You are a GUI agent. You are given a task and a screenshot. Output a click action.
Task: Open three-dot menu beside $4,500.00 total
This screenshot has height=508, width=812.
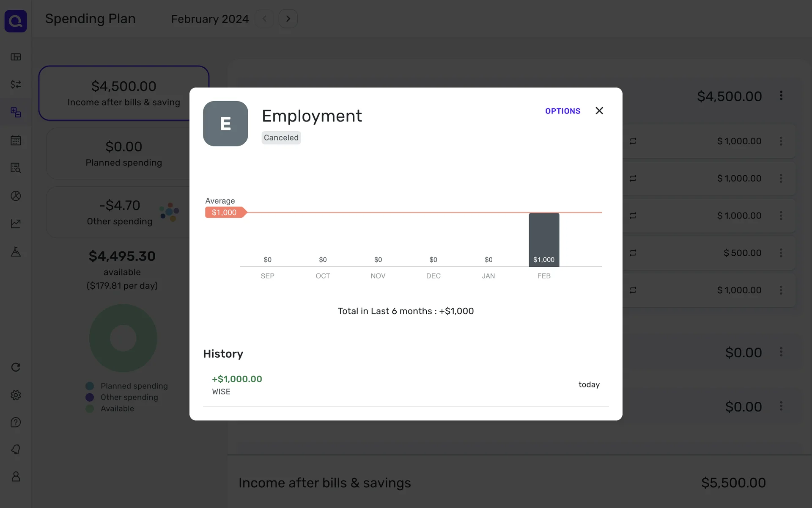(781, 96)
